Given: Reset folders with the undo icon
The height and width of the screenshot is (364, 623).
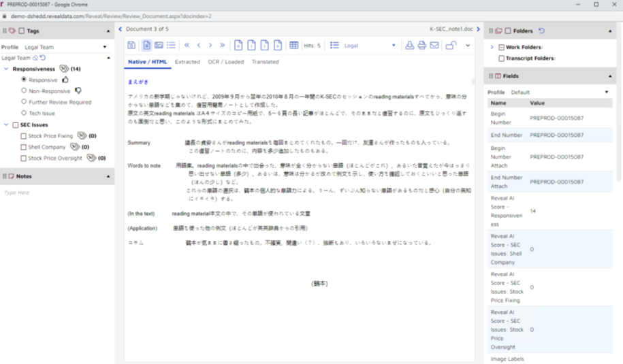Looking at the screenshot, I should (542, 31).
